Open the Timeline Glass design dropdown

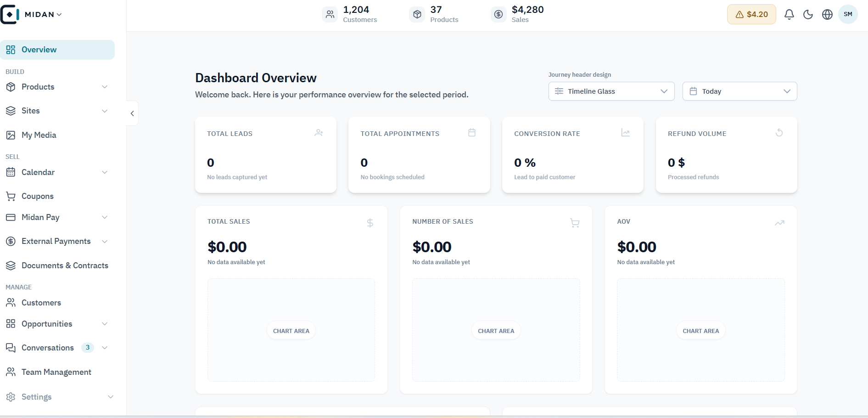(611, 91)
